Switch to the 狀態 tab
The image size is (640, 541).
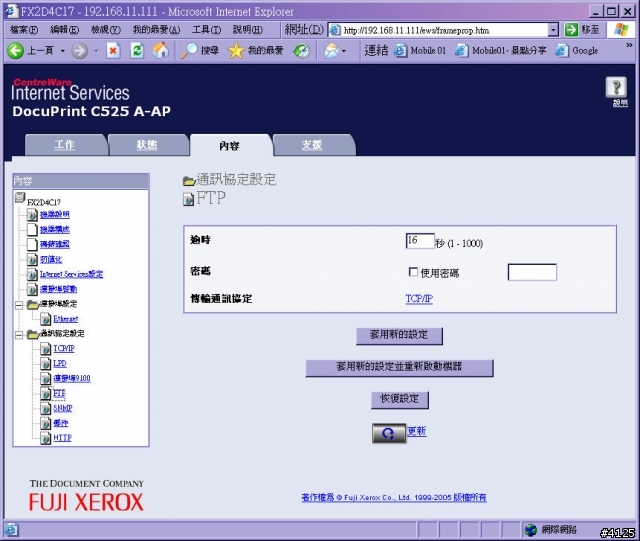tap(148, 145)
